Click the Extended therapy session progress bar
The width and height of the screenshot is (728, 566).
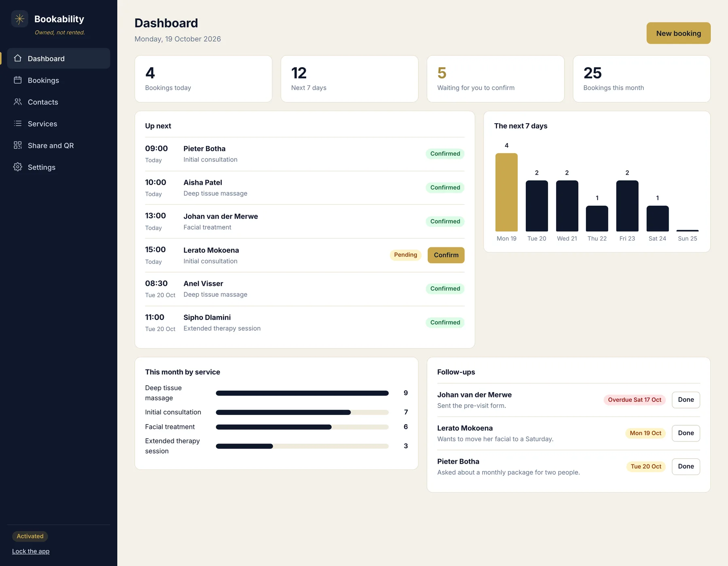pyautogui.click(x=302, y=446)
